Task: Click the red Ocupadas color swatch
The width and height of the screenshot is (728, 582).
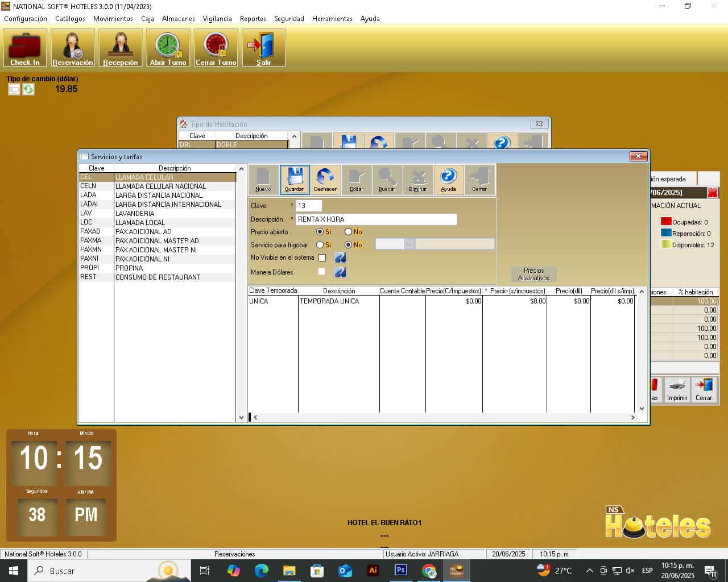Action: 666,221
